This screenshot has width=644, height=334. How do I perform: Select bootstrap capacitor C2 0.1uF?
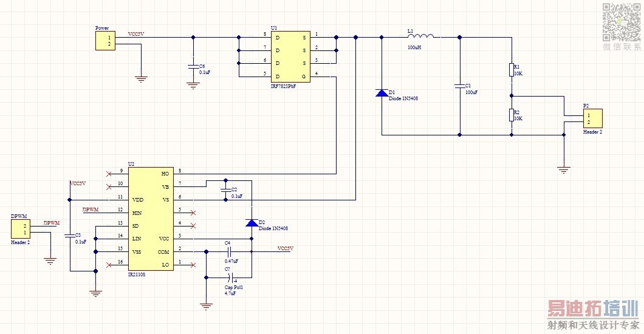[225, 190]
